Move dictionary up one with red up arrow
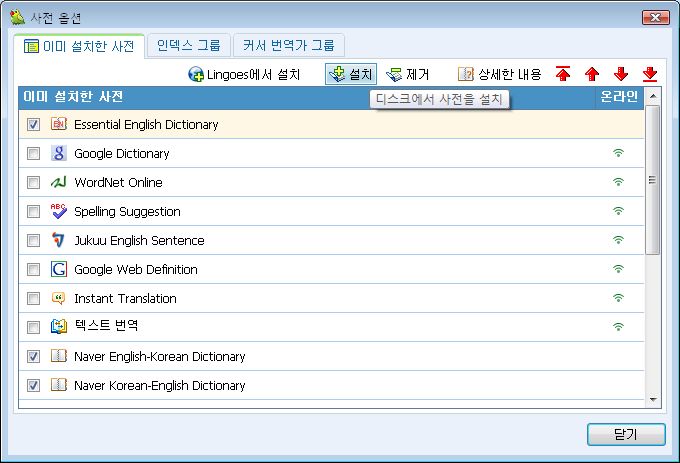The image size is (680, 463). pyautogui.click(x=592, y=74)
